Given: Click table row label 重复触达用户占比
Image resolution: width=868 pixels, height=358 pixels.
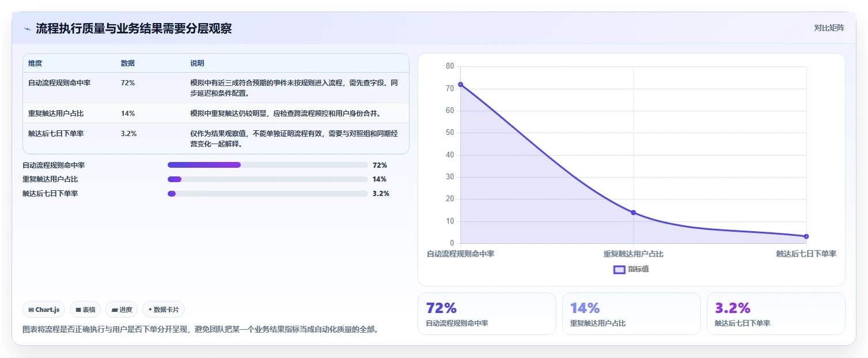Looking at the screenshot, I should point(56,114).
